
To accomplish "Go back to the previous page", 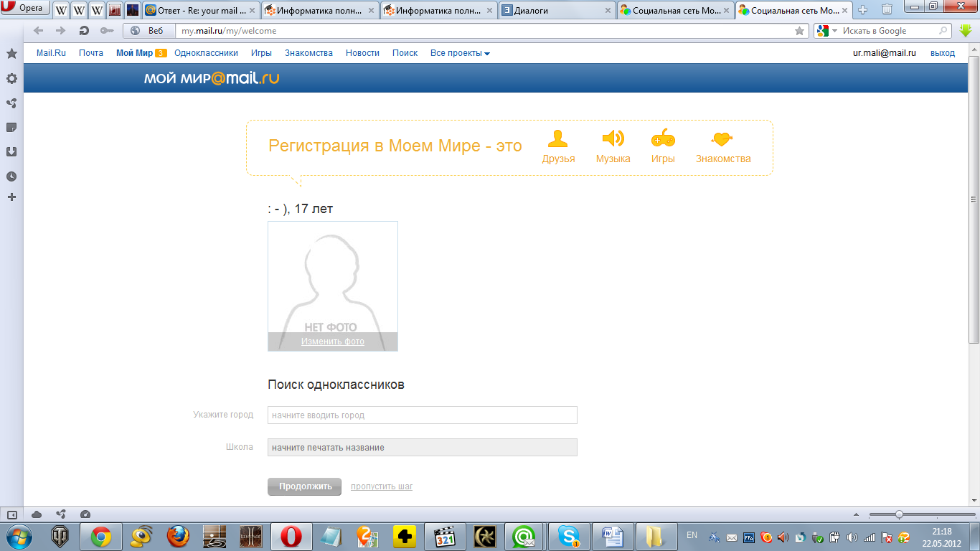I will point(38,31).
